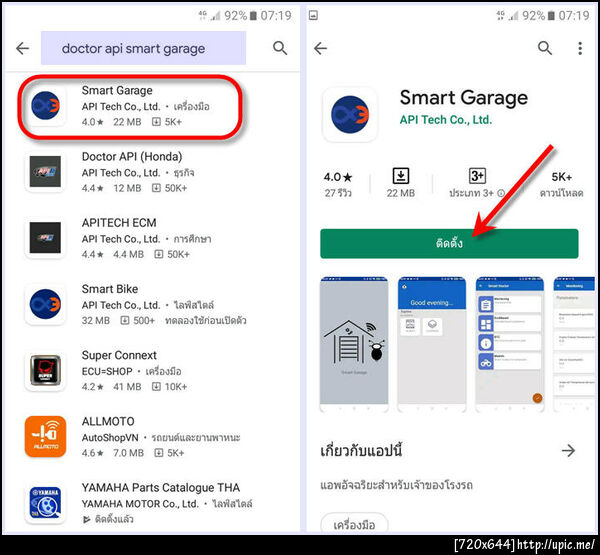
Task: Open Smart Garage app icon in results
Action: tap(45, 106)
